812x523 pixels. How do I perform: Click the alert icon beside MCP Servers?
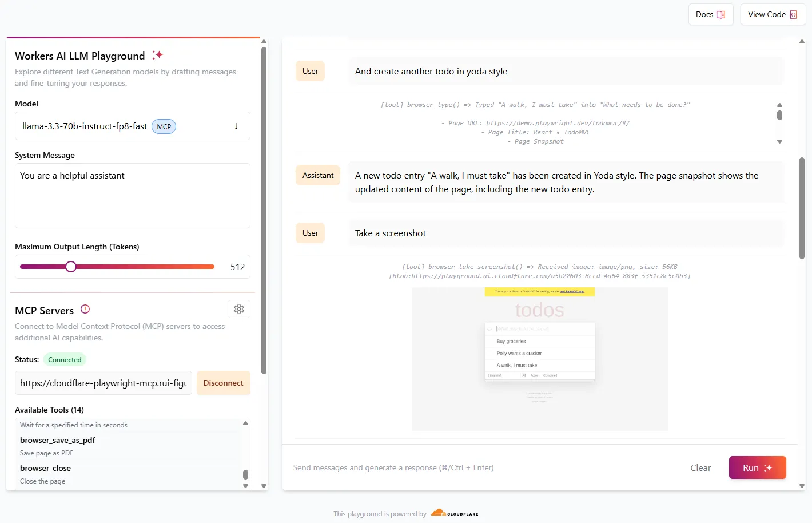point(85,308)
